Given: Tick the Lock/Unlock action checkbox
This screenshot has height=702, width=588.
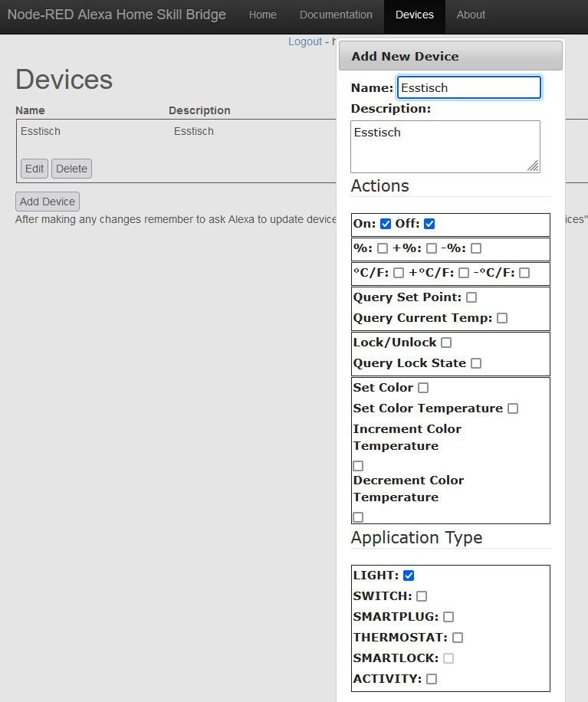Looking at the screenshot, I should click(x=446, y=343).
